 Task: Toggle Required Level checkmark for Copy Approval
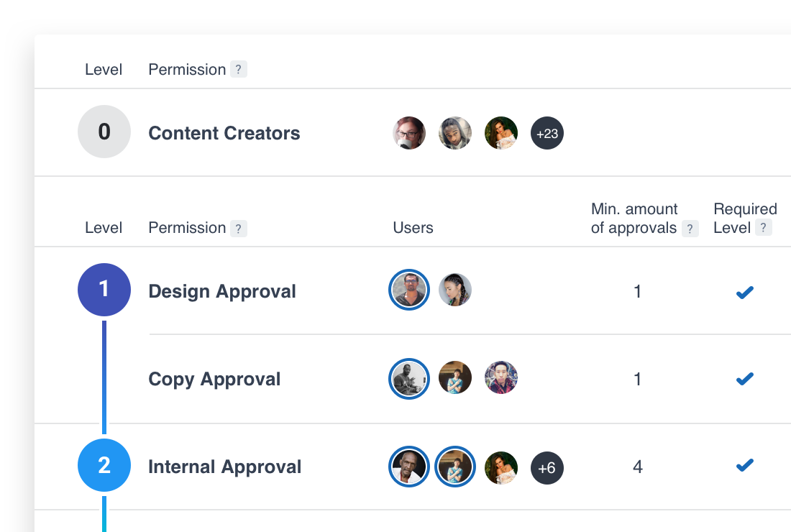744,378
